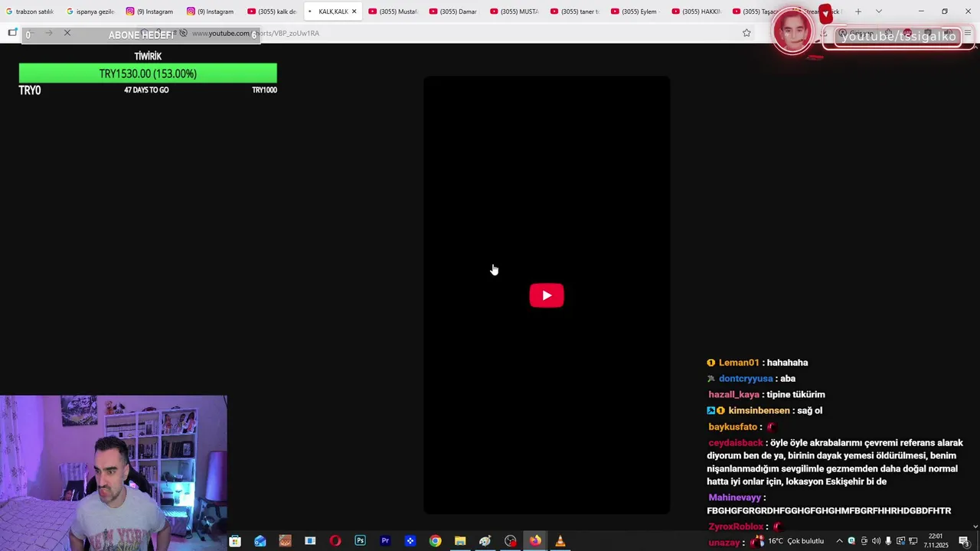The image size is (980, 551).
Task: Bookmark this page with the star icon
Action: click(x=746, y=33)
